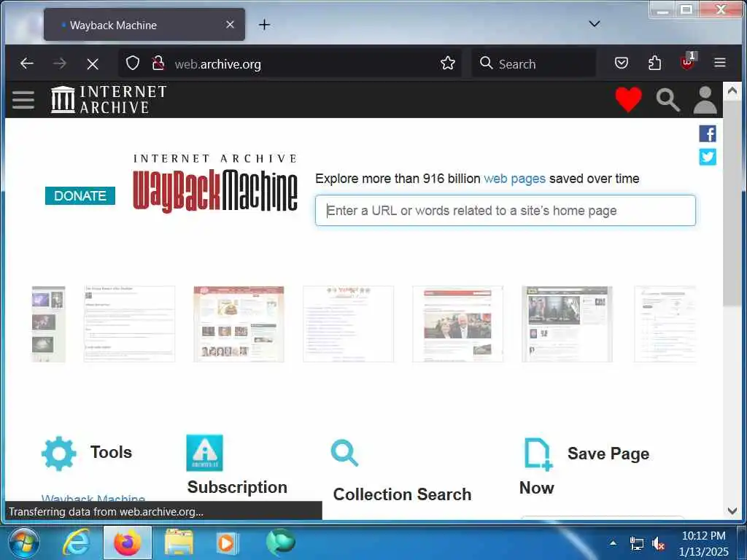The width and height of the screenshot is (747, 560).
Task: Click the Internet Archive logo
Action: tap(109, 99)
